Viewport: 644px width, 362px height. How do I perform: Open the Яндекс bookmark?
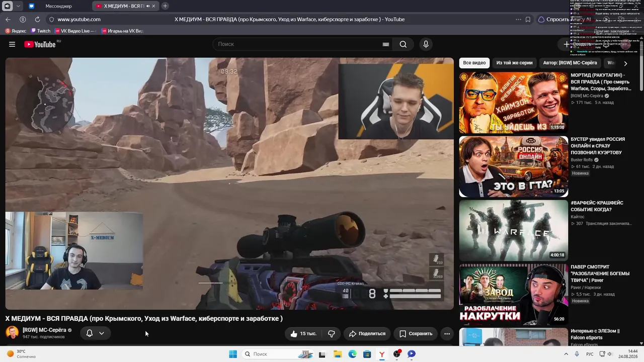pos(16,31)
